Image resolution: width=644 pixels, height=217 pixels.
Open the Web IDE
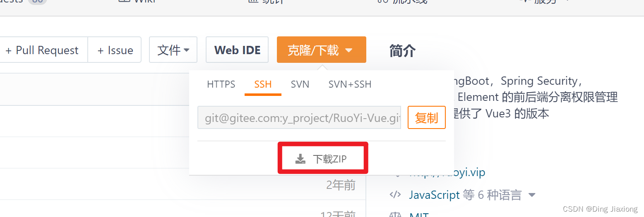[237, 50]
